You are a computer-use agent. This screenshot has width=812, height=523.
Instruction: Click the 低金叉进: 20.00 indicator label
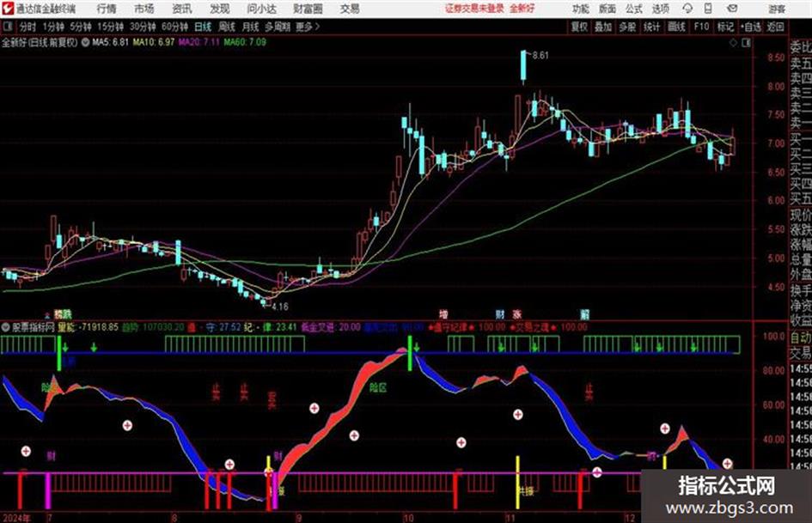pos(331,327)
